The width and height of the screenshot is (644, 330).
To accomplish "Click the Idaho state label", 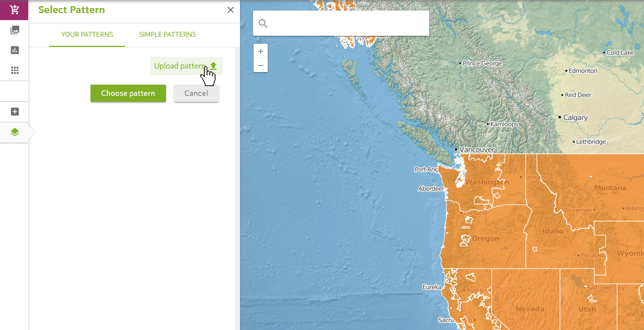I will pyautogui.click(x=553, y=231).
